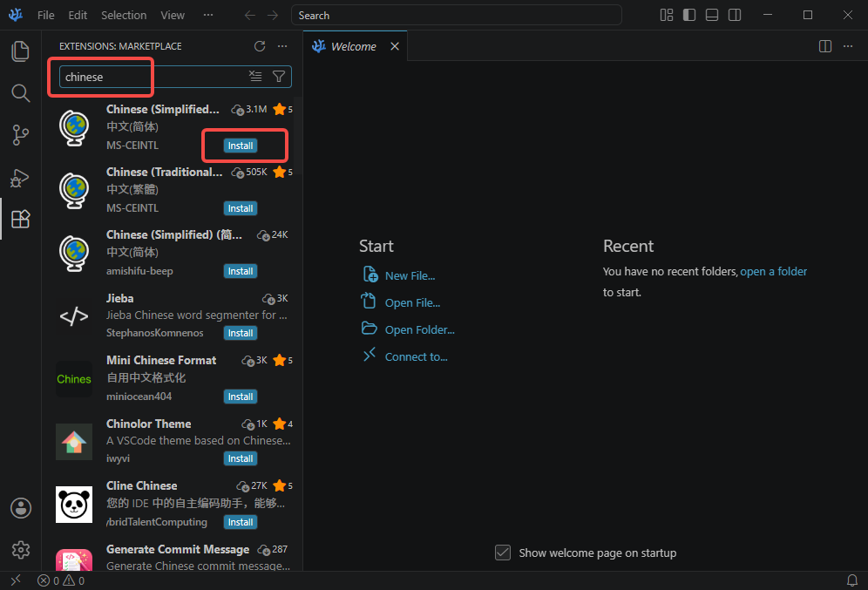Open the Explorer view in activity bar
Viewport: 868px width, 590px height.
21,51
